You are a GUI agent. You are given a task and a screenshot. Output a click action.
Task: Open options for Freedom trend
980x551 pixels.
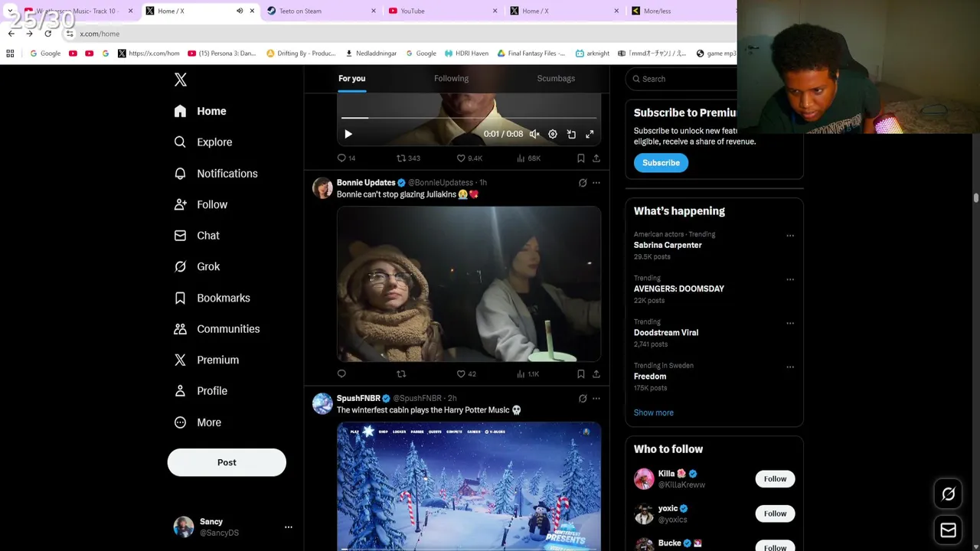pos(790,367)
